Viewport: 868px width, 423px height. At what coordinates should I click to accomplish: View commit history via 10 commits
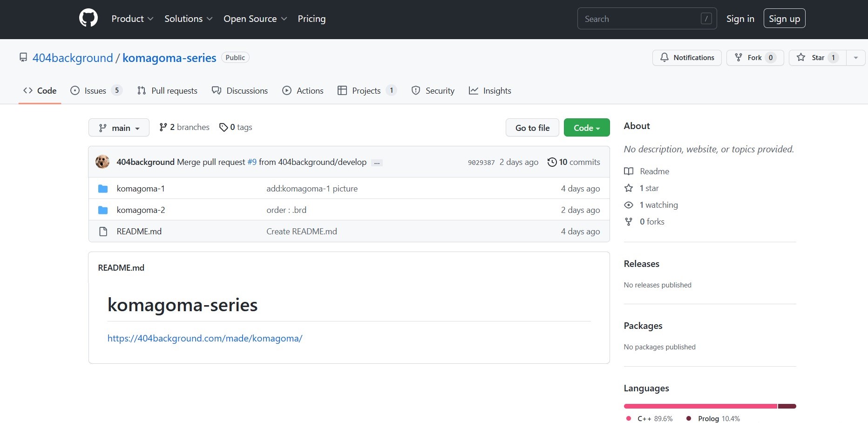(574, 162)
